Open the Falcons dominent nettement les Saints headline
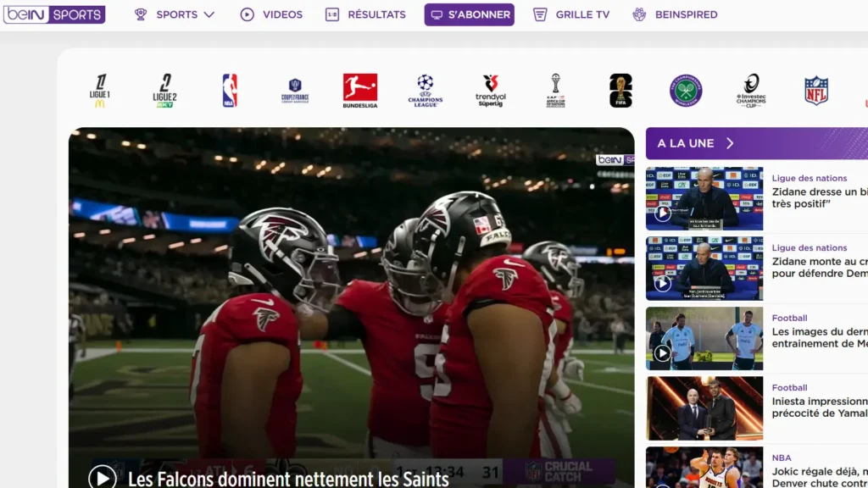This screenshot has height=488, width=868. (288, 480)
